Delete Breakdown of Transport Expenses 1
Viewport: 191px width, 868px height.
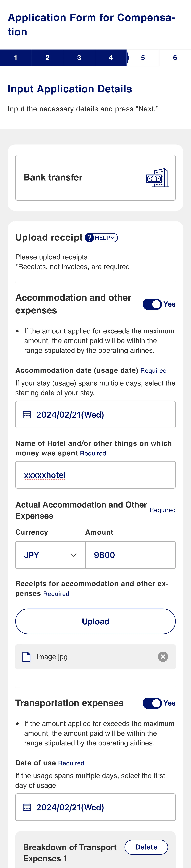point(146,847)
